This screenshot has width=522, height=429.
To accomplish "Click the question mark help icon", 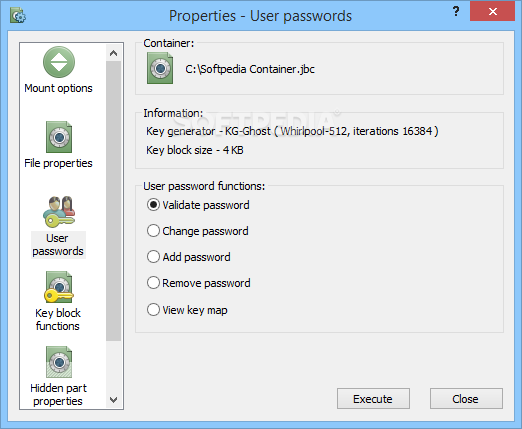I will click(x=456, y=12).
